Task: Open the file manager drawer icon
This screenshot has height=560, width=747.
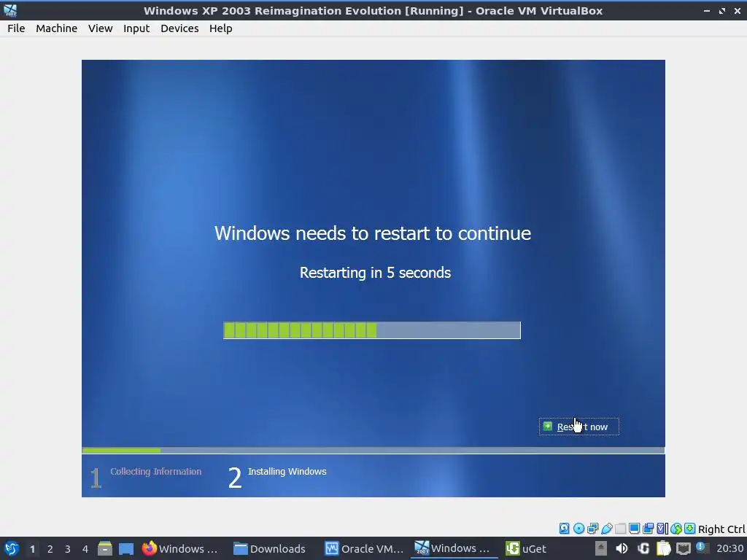Action: [105, 548]
